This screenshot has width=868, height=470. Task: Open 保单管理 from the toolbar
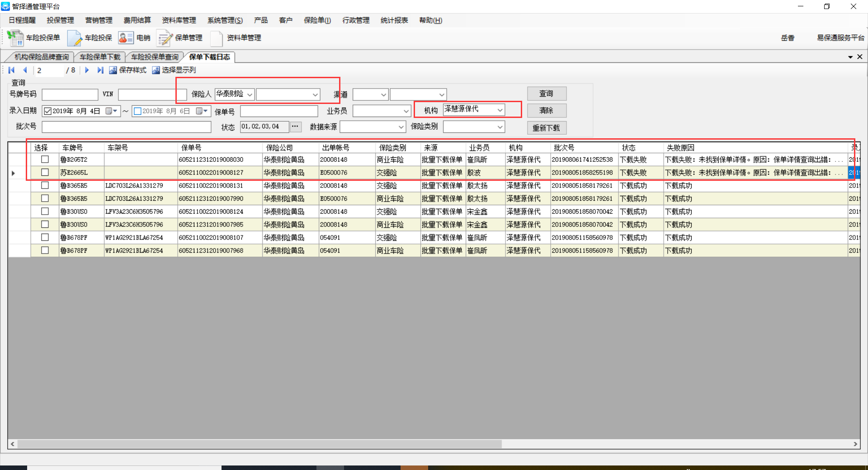[x=165, y=38]
